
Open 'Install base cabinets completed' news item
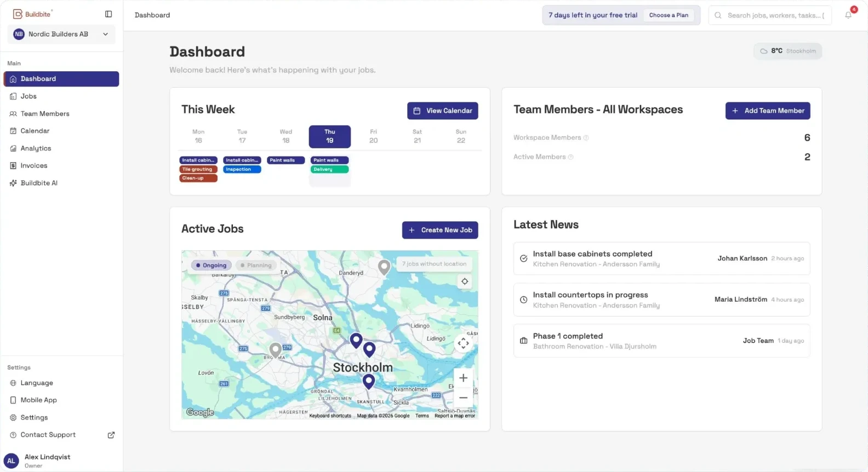661,258
